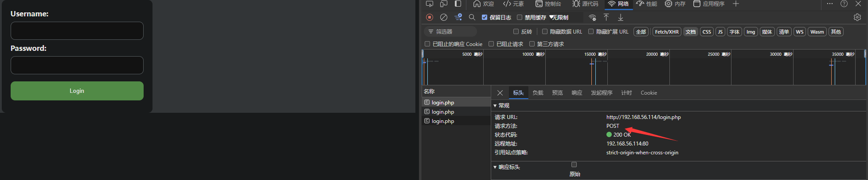This screenshot has width=868, height=180.
Task: Enable the 禁用缓存 checkbox
Action: [x=520, y=17]
